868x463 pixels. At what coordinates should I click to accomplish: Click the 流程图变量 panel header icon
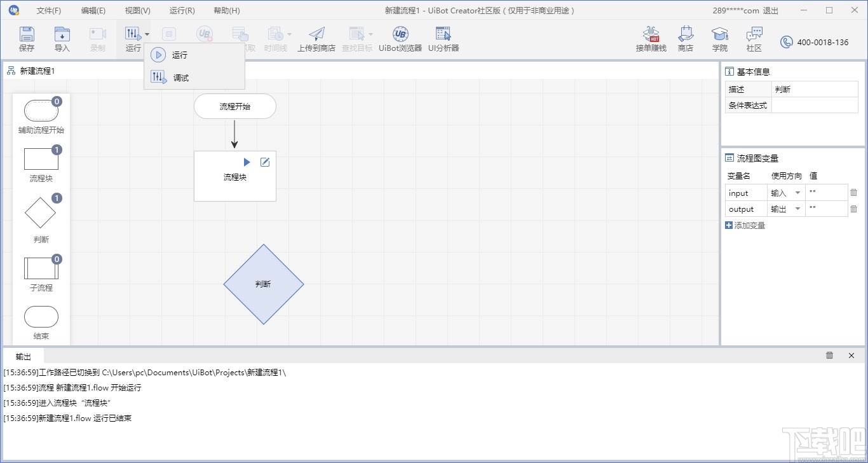[x=729, y=158]
